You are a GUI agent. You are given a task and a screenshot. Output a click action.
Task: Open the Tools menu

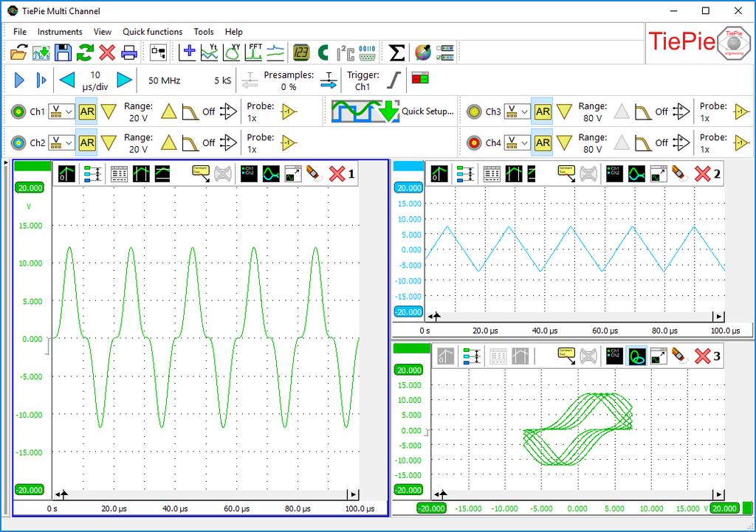(204, 32)
